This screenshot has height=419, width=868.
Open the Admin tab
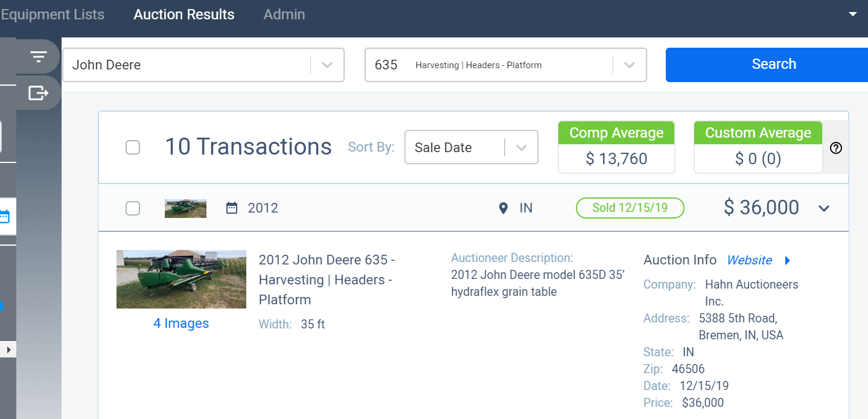pos(284,14)
